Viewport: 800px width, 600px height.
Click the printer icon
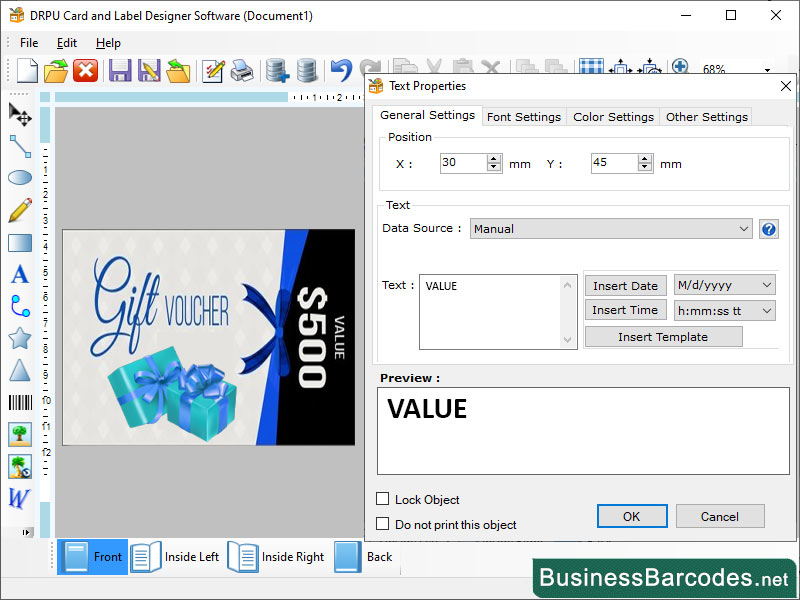click(242, 70)
